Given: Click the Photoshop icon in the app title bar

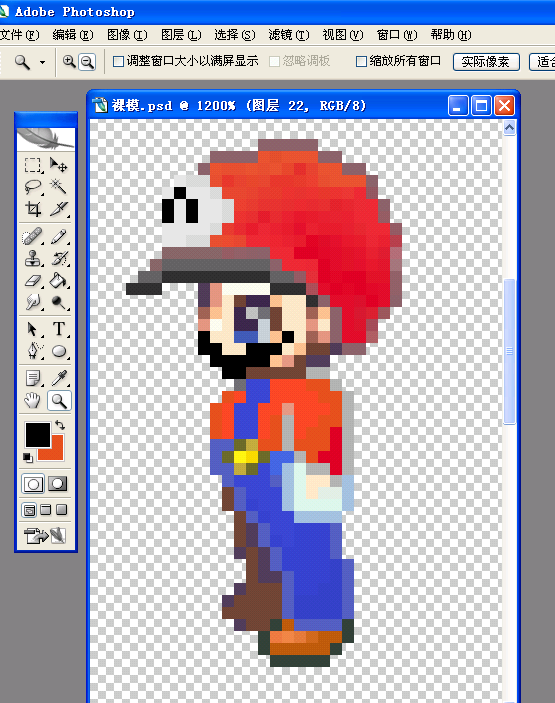Looking at the screenshot, I should tap(4, 11).
